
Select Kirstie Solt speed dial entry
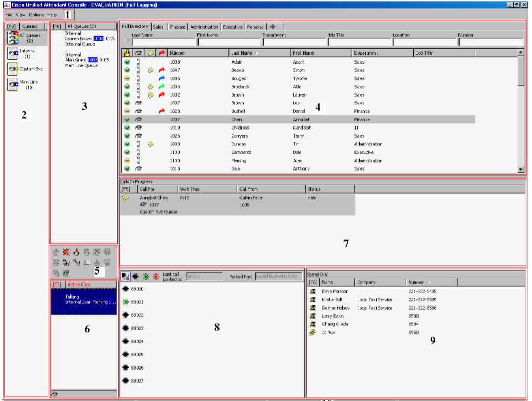373,300
